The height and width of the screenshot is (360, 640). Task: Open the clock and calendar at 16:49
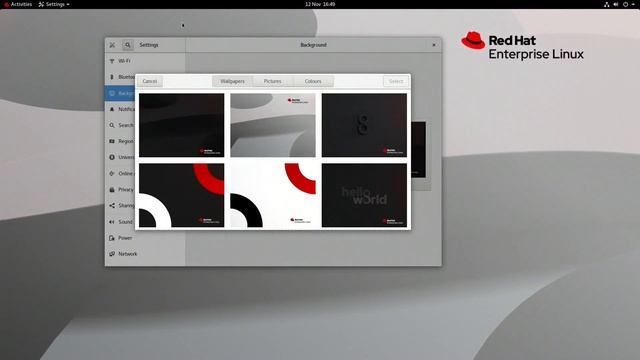point(320,4)
